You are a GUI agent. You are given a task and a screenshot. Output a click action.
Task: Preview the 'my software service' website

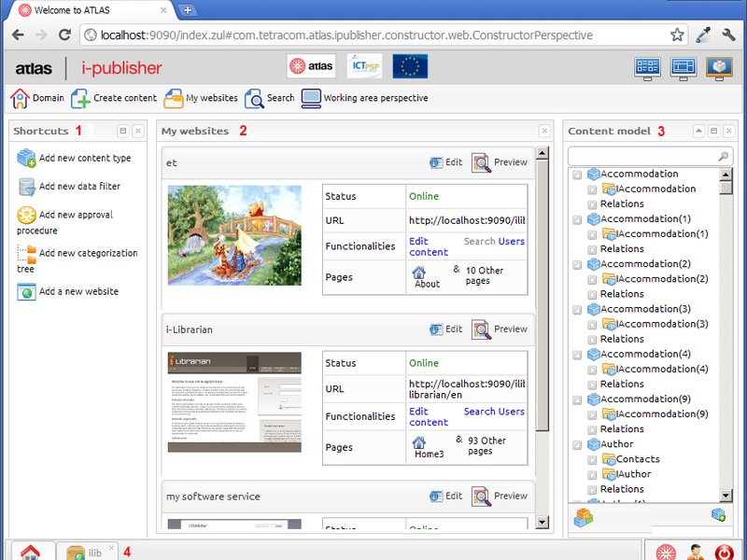tap(500, 497)
